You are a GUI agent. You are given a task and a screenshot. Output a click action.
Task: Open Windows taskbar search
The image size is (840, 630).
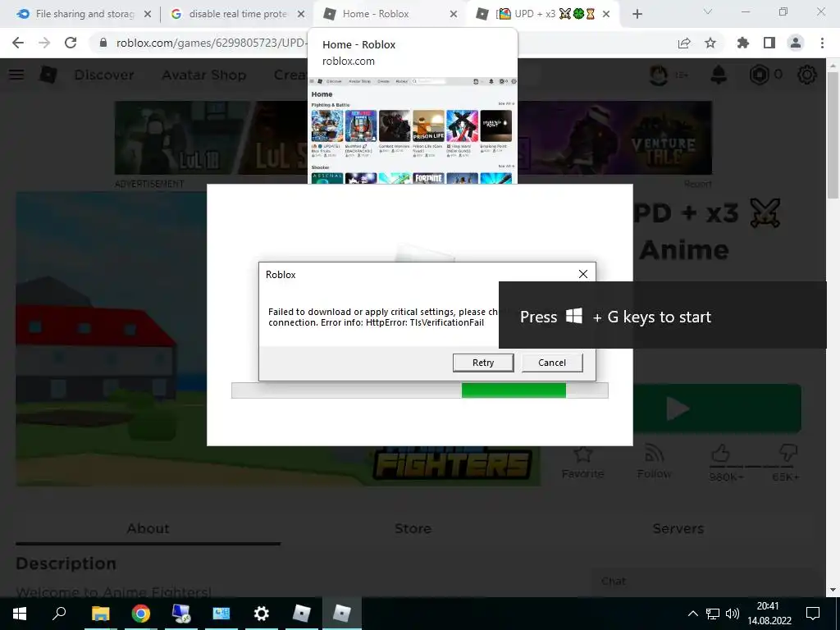click(59, 614)
